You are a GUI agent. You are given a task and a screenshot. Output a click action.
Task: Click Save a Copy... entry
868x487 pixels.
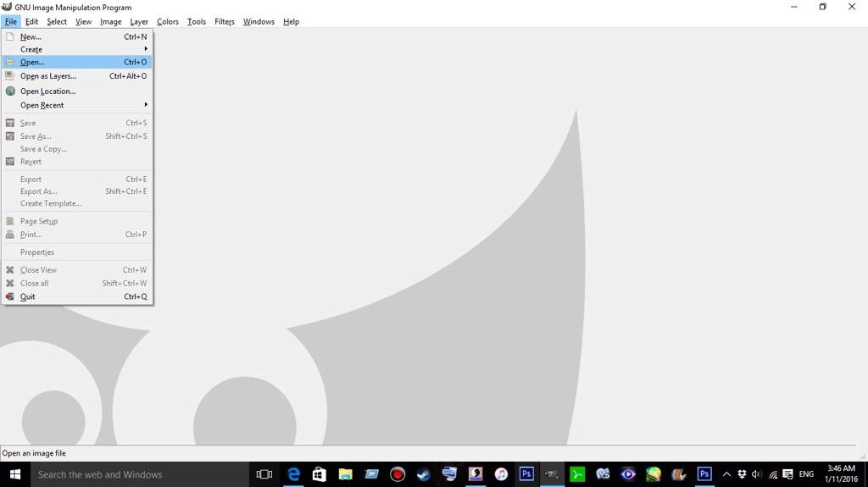pos(77,149)
